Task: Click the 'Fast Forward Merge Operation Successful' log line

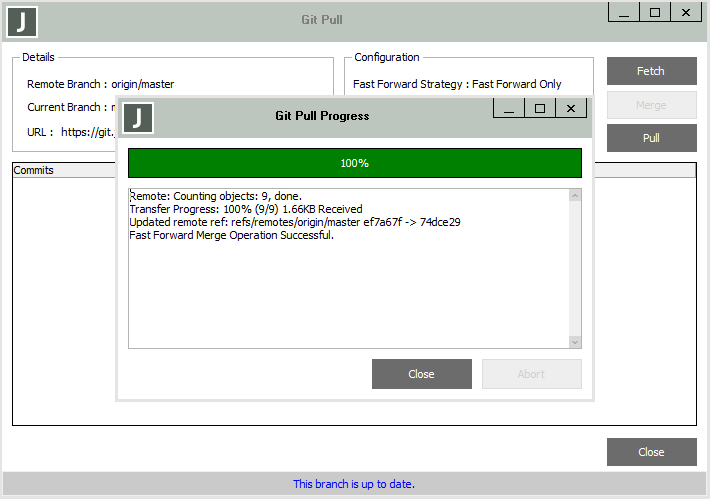Action: pos(231,235)
